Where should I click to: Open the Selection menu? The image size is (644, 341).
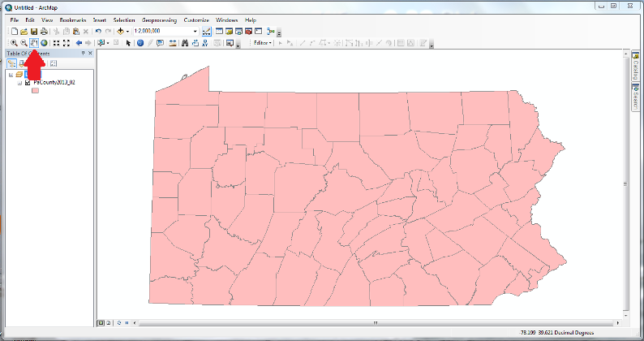123,19
